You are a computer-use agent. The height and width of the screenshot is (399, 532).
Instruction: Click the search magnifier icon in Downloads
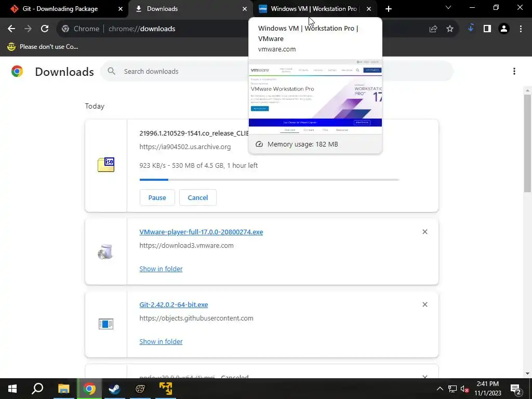point(112,71)
